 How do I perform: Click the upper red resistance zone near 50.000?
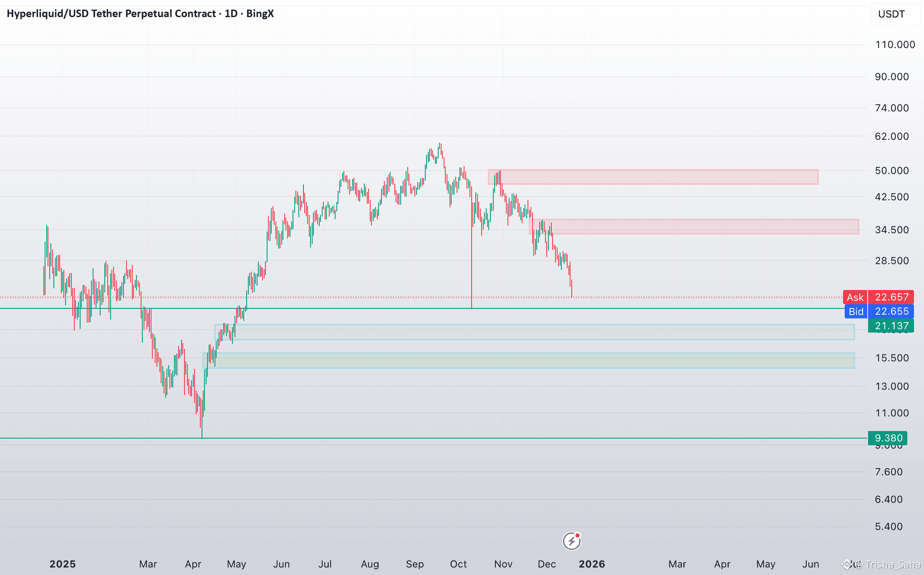tap(653, 177)
